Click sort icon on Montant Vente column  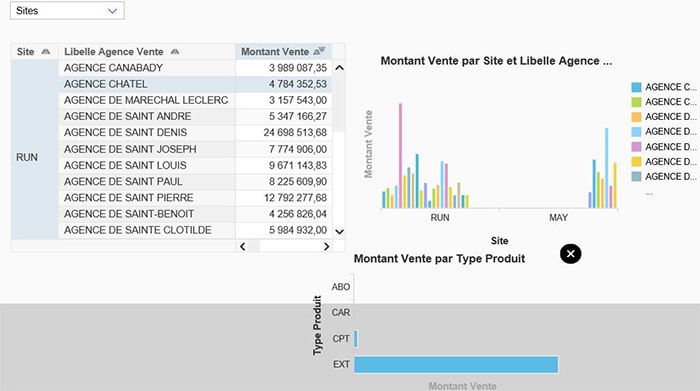pos(319,51)
